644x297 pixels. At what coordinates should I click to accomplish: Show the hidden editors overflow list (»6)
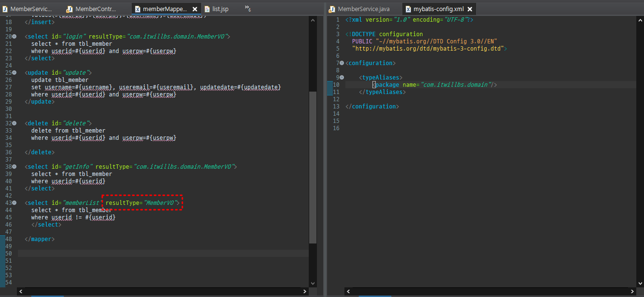point(247,8)
